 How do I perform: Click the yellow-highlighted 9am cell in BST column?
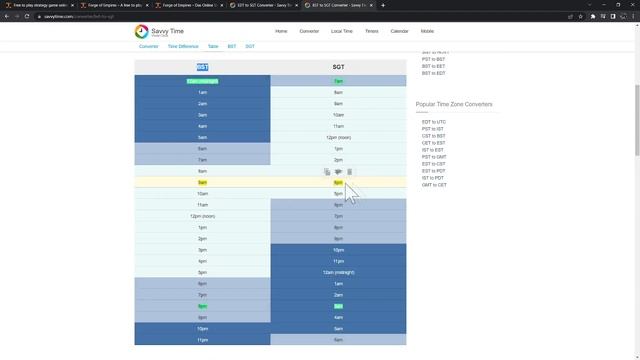(x=202, y=182)
